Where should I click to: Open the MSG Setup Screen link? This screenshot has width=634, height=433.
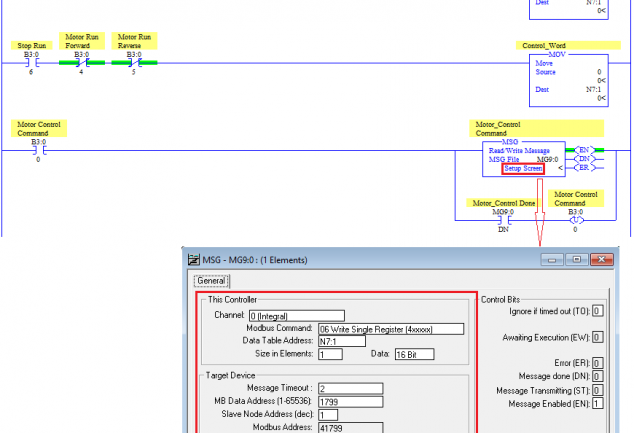(x=523, y=169)
